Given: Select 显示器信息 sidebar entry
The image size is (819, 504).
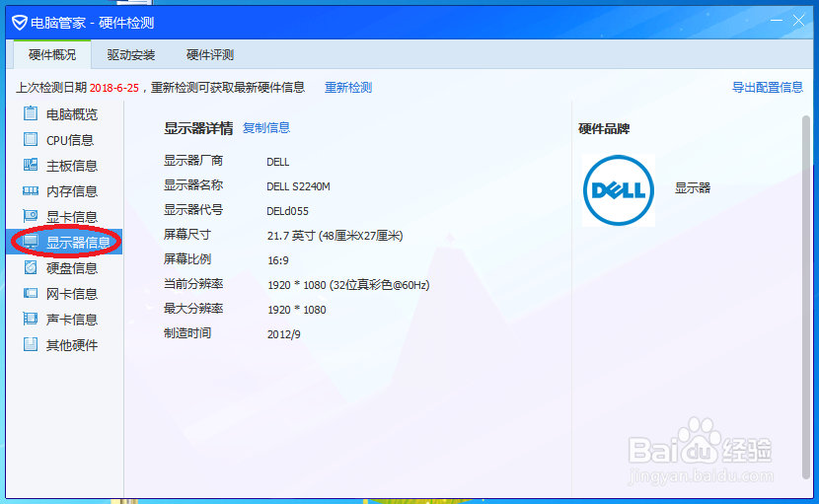Looking at the screenshot, I should coord(64,242).
